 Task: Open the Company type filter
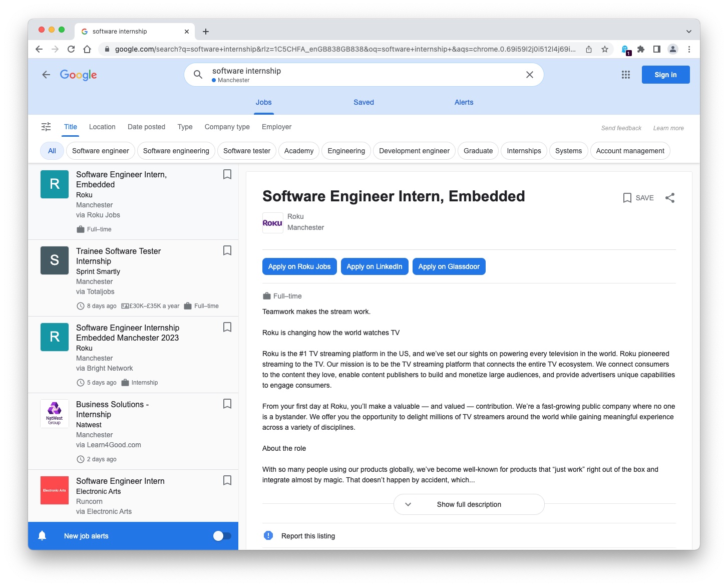pyautogui.click(x=227, y=127)
